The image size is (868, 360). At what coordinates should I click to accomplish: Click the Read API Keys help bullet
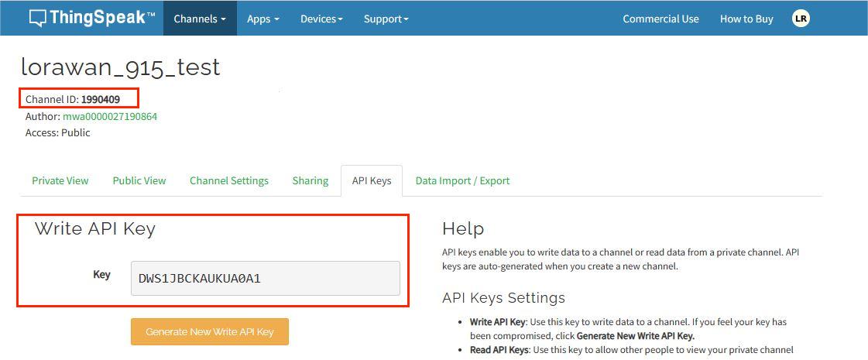click(x=632, y=350)
